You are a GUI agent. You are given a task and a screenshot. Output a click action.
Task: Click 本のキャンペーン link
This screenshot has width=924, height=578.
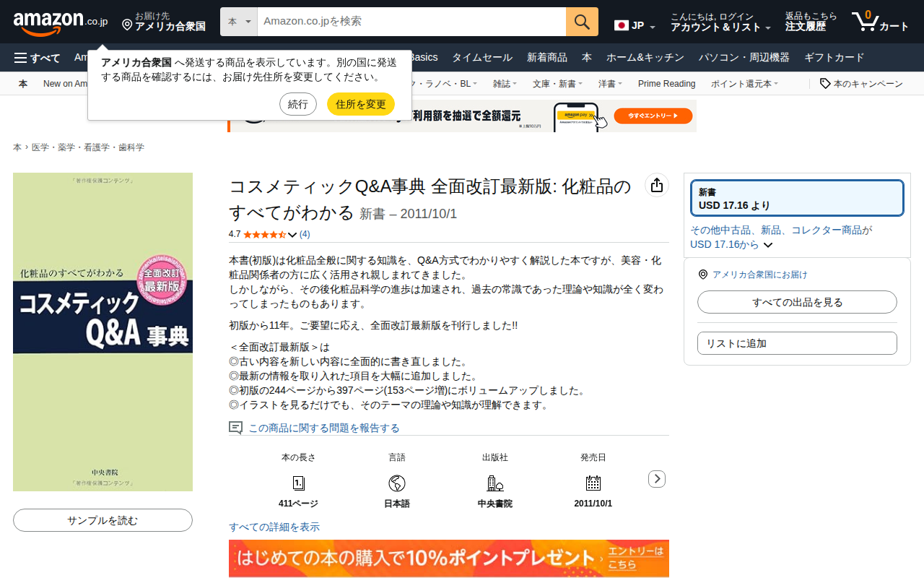click(x=868, y=84)
